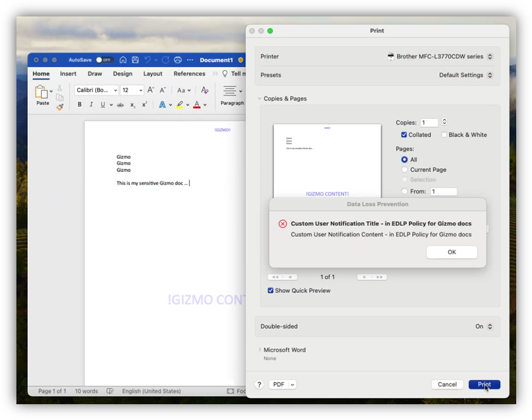
Task: Click OK in the Data Loss Prevention alert
Action: (x=452, y=252)
